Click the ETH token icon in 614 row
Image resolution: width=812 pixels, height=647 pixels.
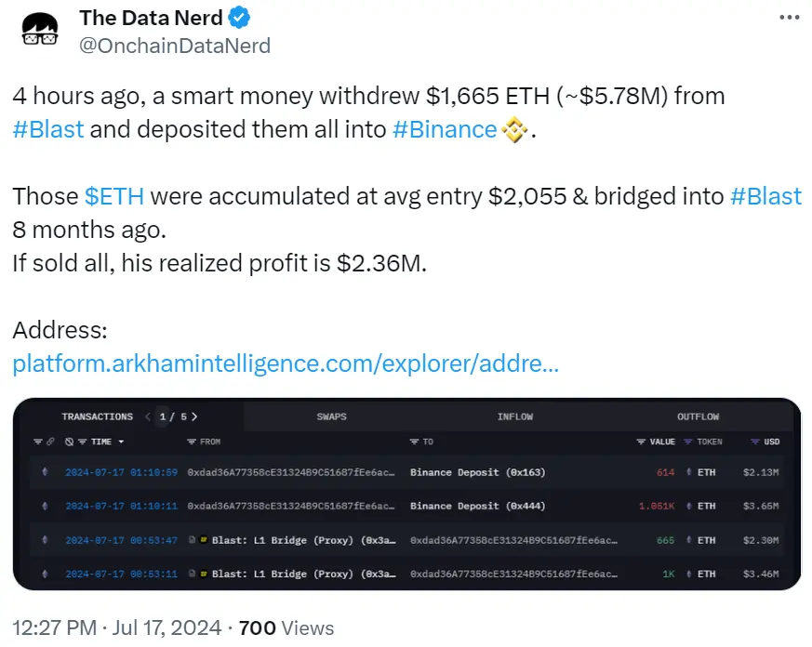pos(687,472)
